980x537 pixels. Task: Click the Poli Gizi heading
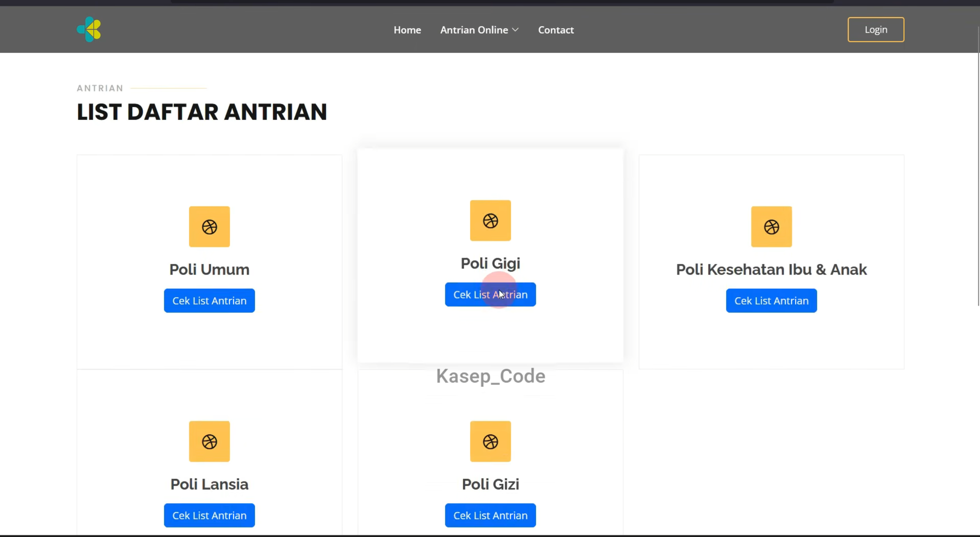pyautogui.click(x=490, y=484)
